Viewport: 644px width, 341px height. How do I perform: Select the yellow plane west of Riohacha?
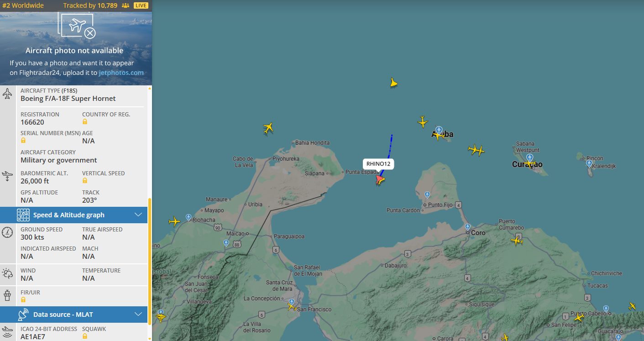point(174,221)
